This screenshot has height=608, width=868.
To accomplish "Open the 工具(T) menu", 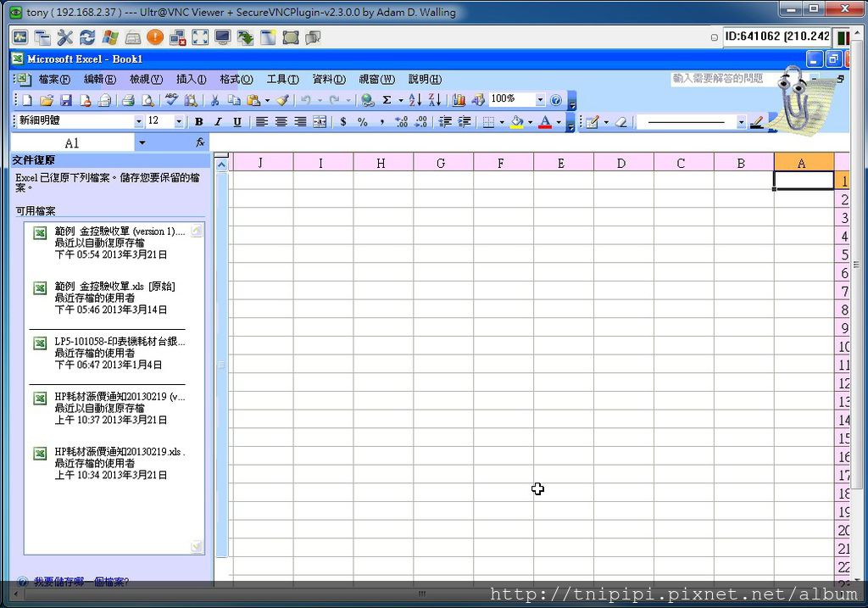I will click(282, 80).
